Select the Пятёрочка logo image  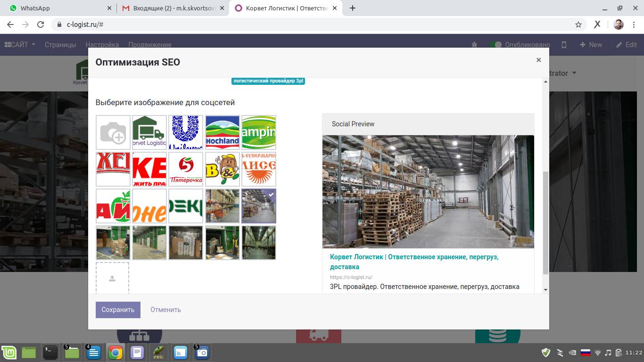click(x=186, y=169)
